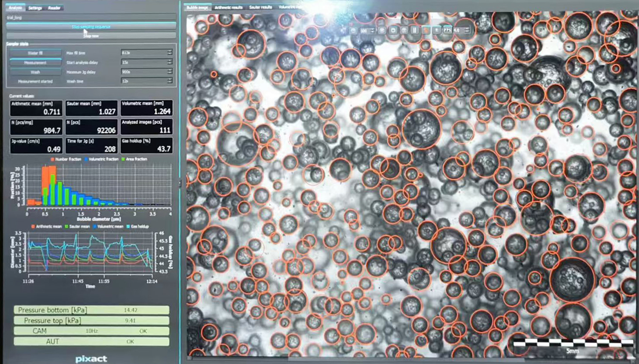Viewport: 639px width, 364px height.
Task: Click the trial name input field
Action: [91, 17]
